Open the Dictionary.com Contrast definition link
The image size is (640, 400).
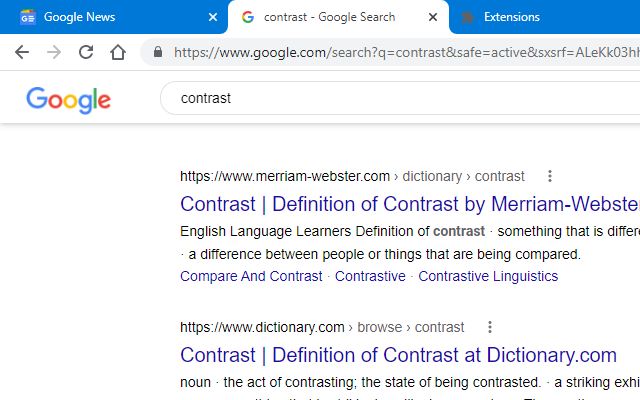398,354
